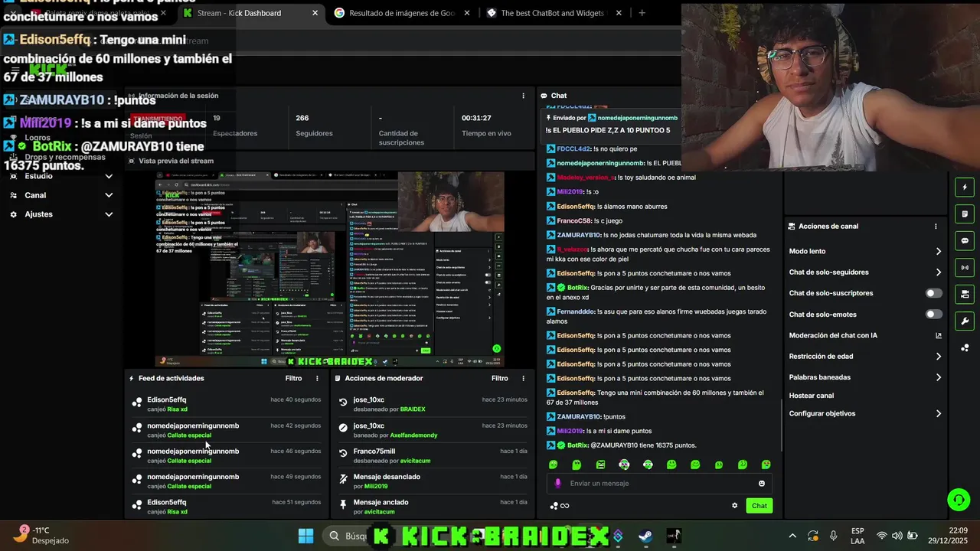Click Filtro in Feed de actividades

click(x=293, y=378)
